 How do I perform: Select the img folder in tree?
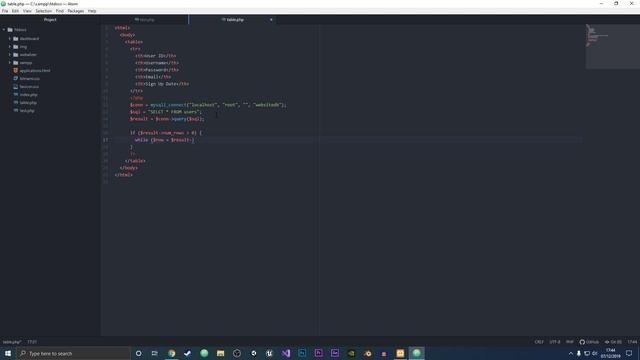[x=23, y=47]
